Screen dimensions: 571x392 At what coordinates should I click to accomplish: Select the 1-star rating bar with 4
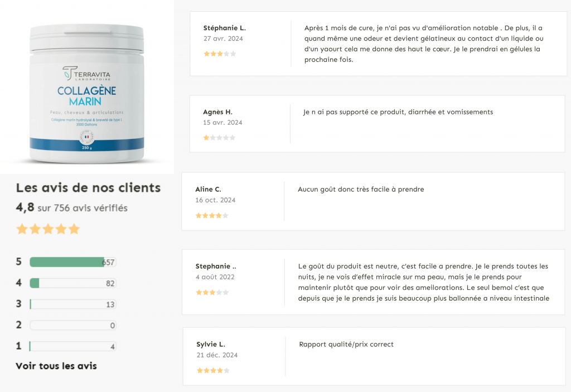(x=73, y=346)
